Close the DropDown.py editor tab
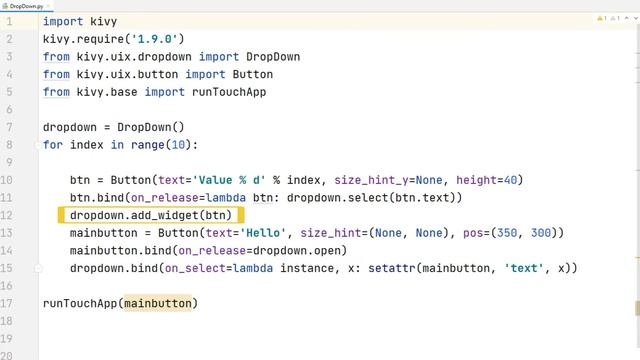The height and width of the screenshot is (360, 640). pyautogui.click(x=48, y=6)
